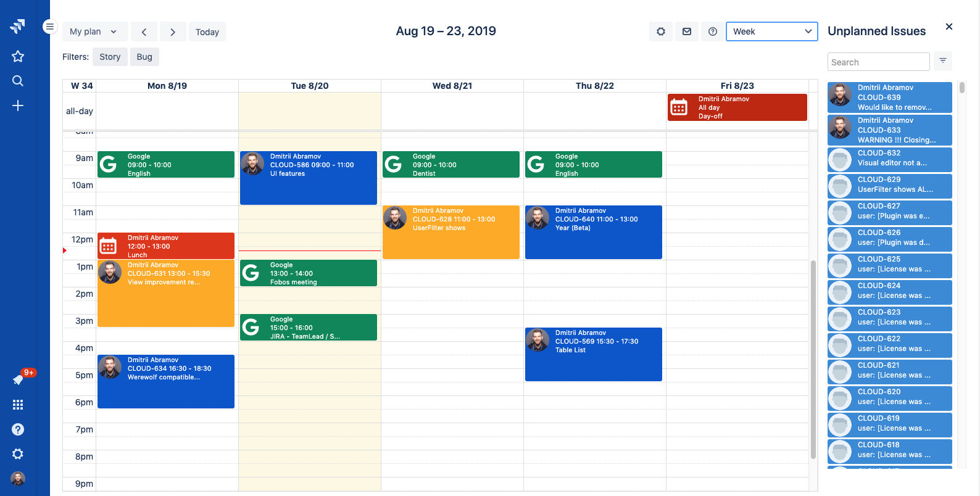
Task: Open the sidebar search icon
Action: pos(18,81)
